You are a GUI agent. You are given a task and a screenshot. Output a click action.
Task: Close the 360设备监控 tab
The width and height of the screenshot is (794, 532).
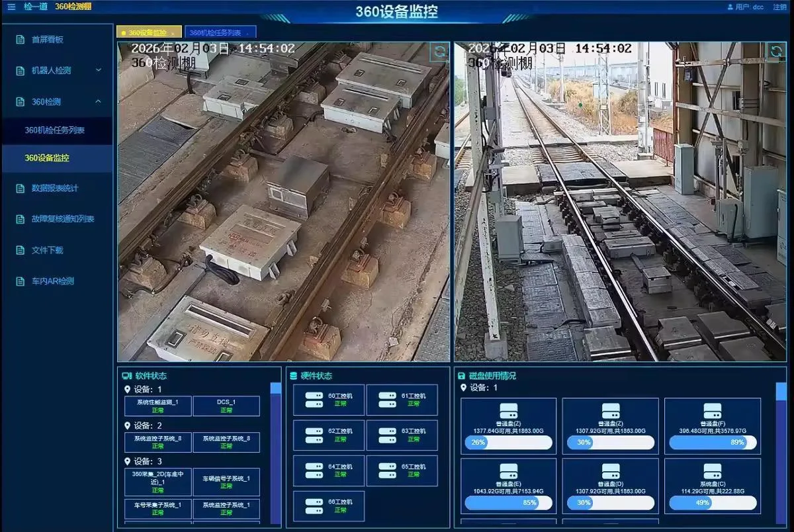coord(173,32)
